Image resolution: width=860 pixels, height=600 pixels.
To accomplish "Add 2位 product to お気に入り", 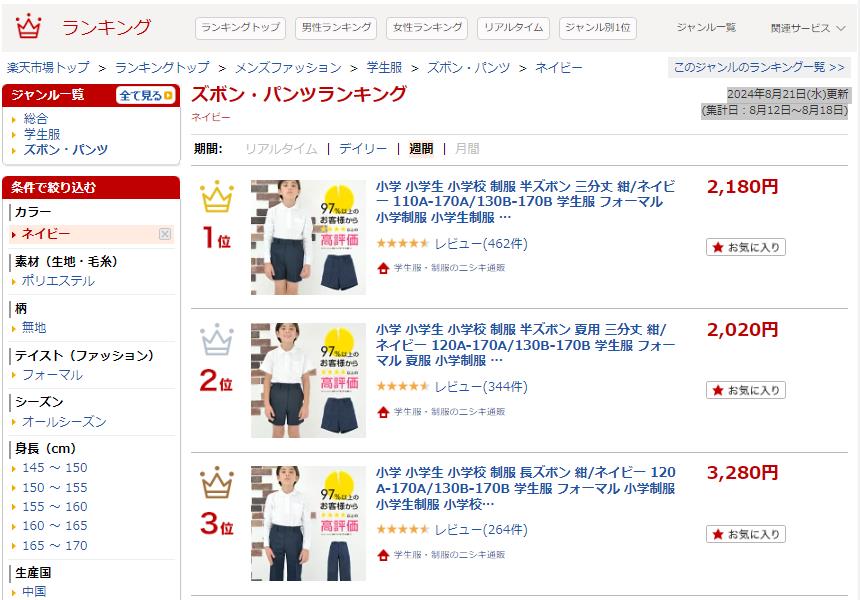I will (746, 390).
